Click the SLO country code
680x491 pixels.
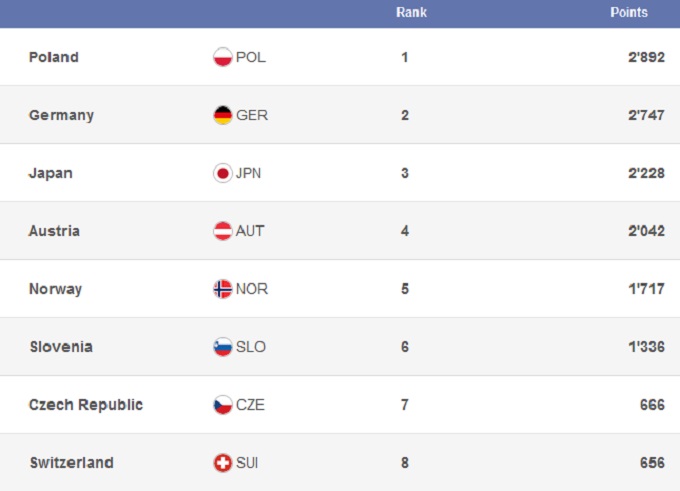251,347
